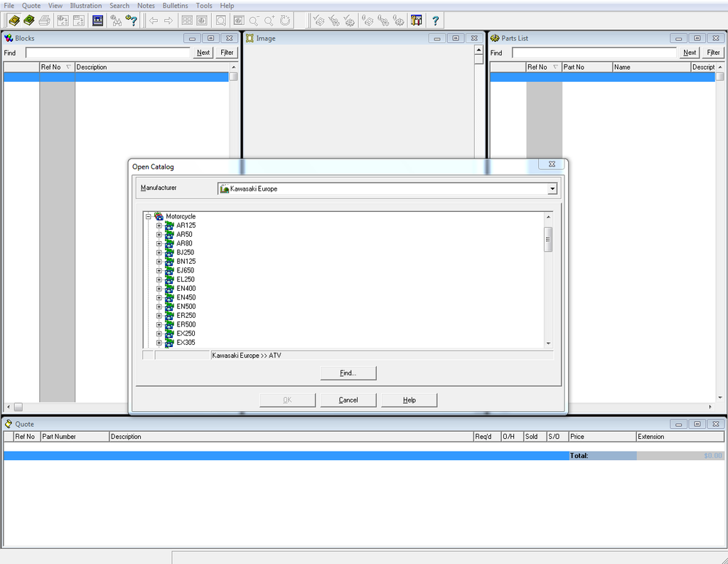Click the catalog tree scroll down arrow

[x=548, y=344]
